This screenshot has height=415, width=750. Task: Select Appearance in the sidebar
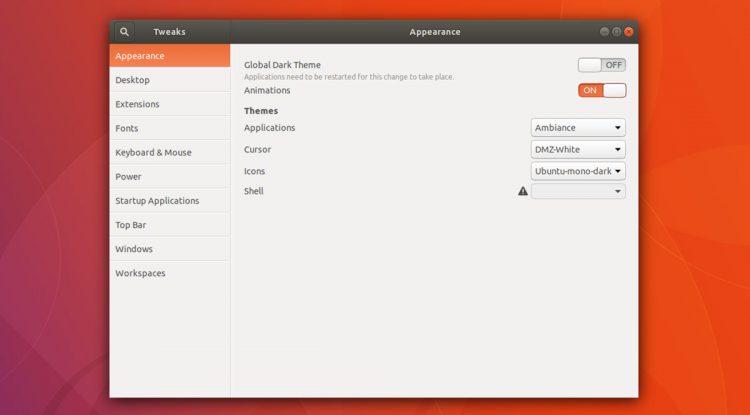pos(170,55)
